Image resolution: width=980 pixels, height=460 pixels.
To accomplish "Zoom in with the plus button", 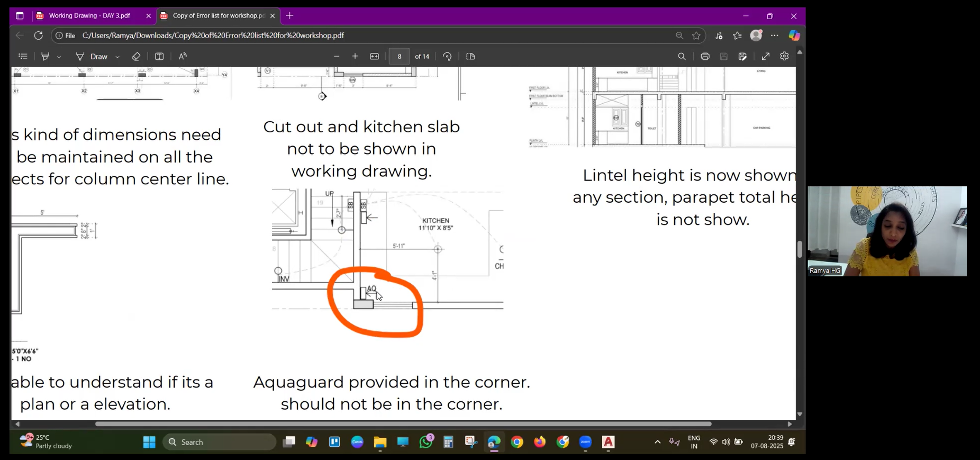I will pyautogui.click(x=355, y=57).
